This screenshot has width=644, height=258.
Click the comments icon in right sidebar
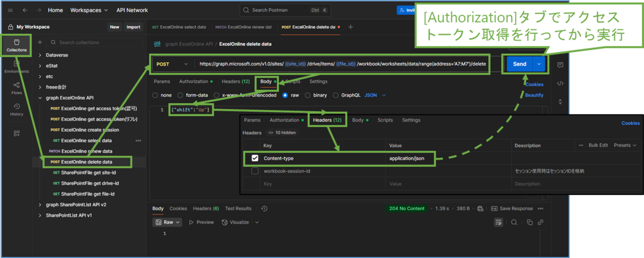(x=560, y=65)
